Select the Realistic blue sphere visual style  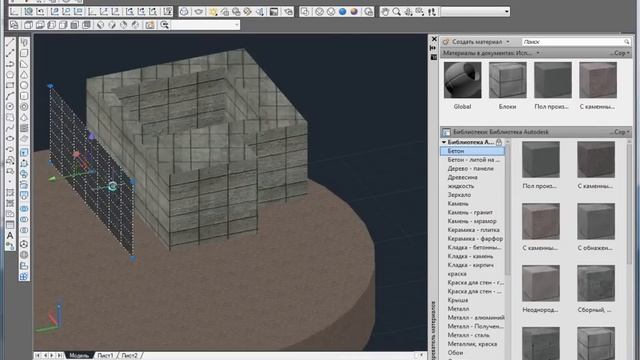pos(342,12)
